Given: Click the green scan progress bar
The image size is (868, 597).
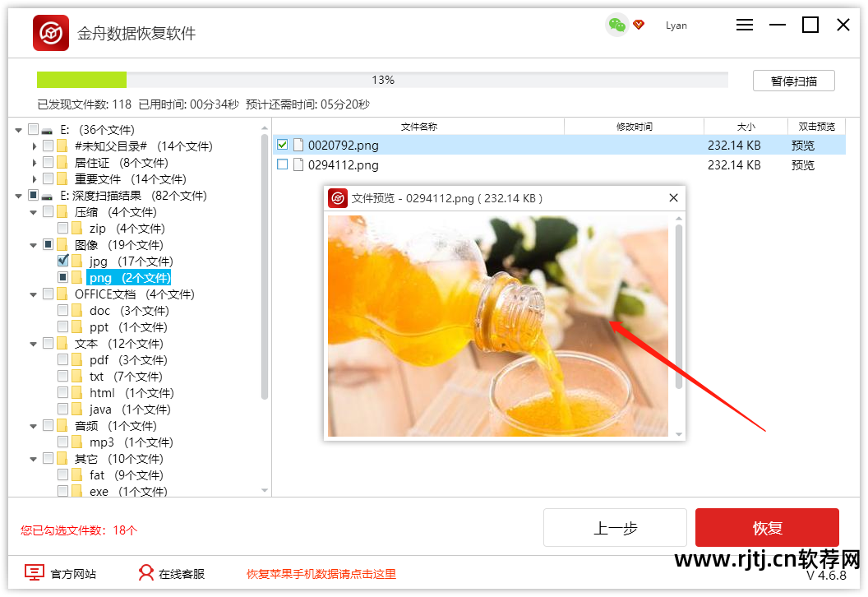Looking at the screenshot, I should (x=81, y=80).
